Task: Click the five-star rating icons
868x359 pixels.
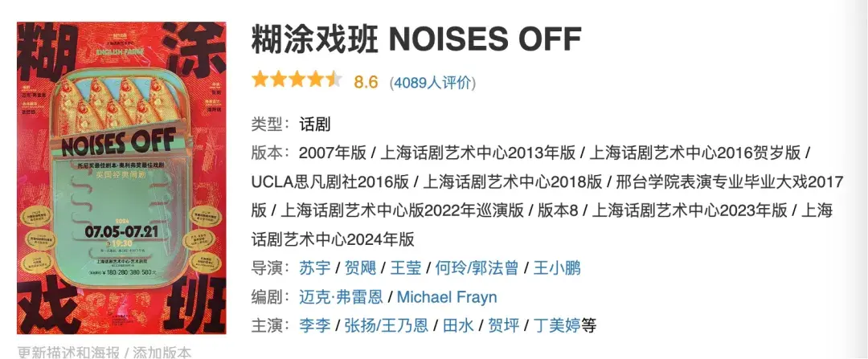Action: coord(297,80)
